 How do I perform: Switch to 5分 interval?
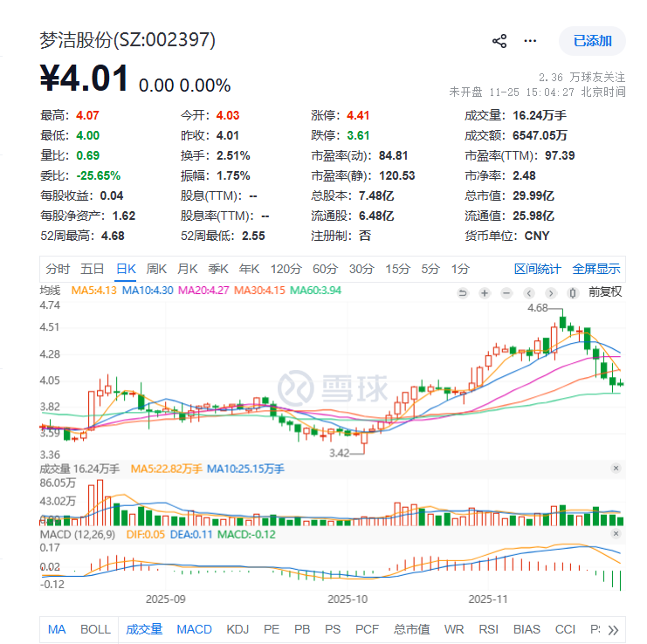tap(430, 269)
